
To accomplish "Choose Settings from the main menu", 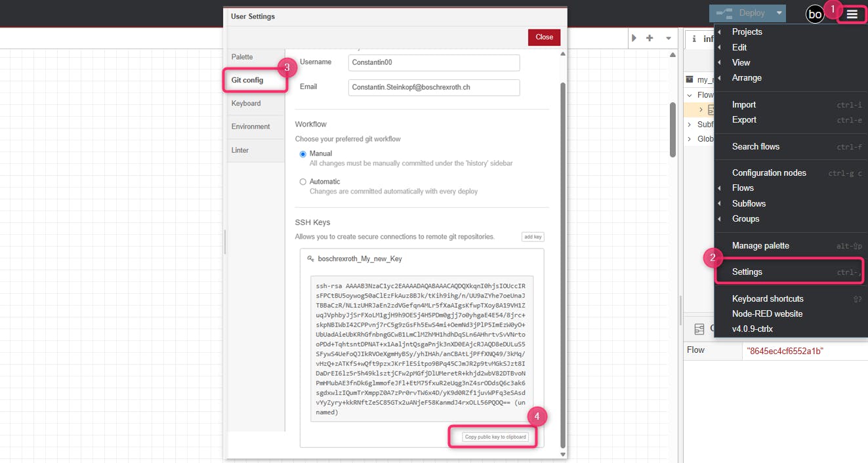I will click(x=747, y=272).
